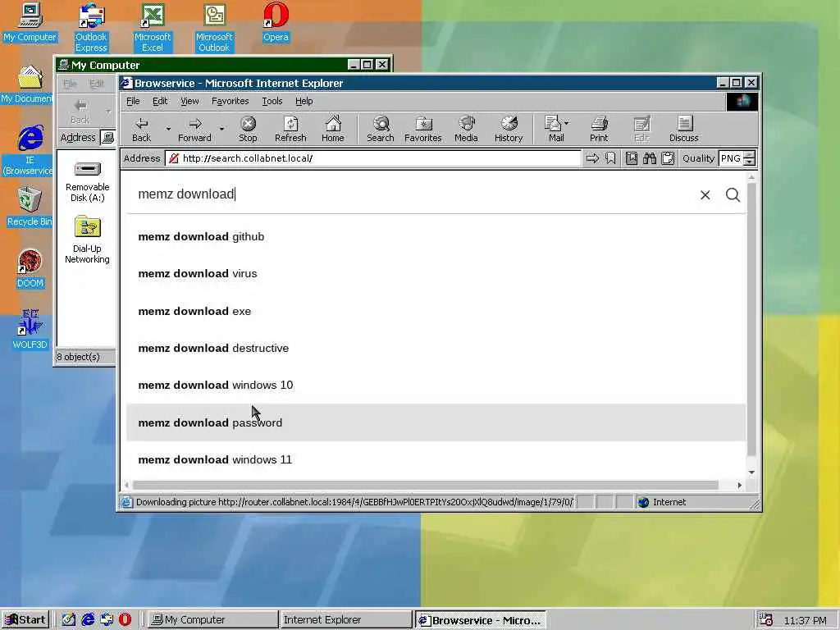Choose suggestion "memz download github"
Viewport: 840px width, 630px height.
pos(436,236)
